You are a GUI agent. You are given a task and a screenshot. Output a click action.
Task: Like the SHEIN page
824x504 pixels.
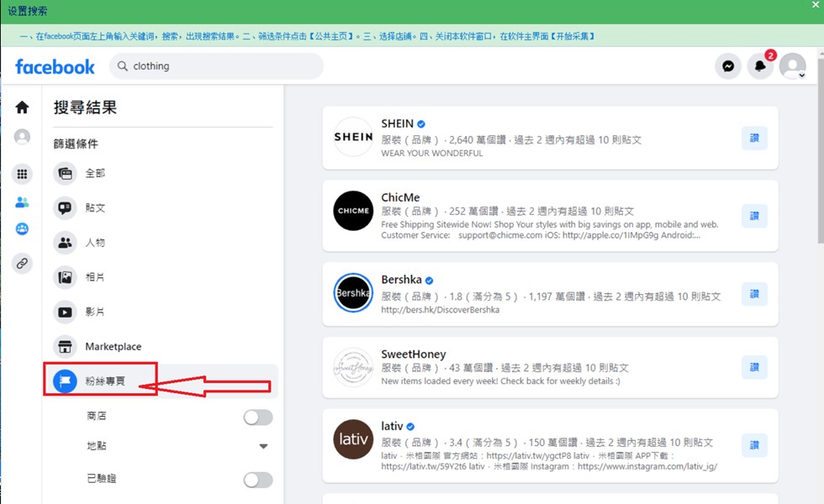(x=754, y=138)
